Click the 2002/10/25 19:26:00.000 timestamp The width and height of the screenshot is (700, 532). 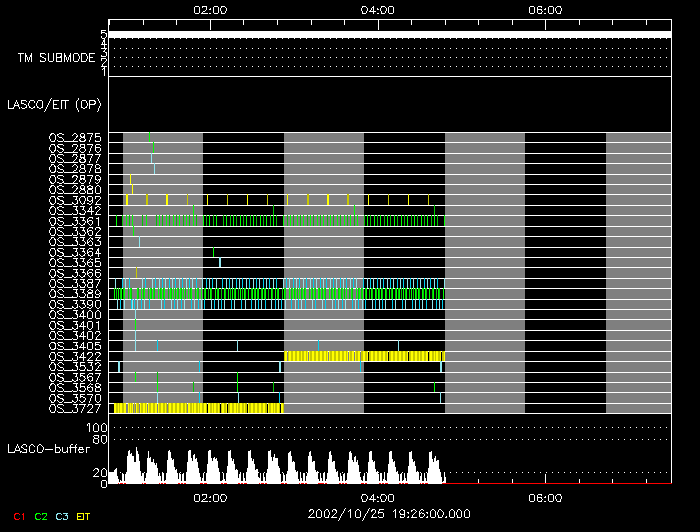coord(388,513)
